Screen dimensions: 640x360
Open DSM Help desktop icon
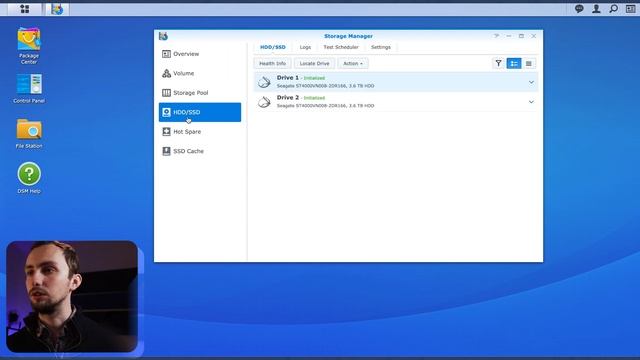pos(29,178)
